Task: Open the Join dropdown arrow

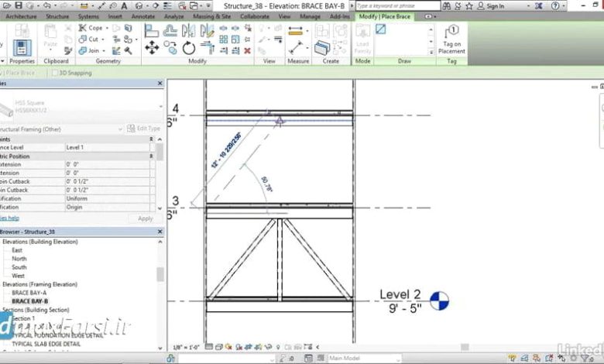Action: click(104, 51)
